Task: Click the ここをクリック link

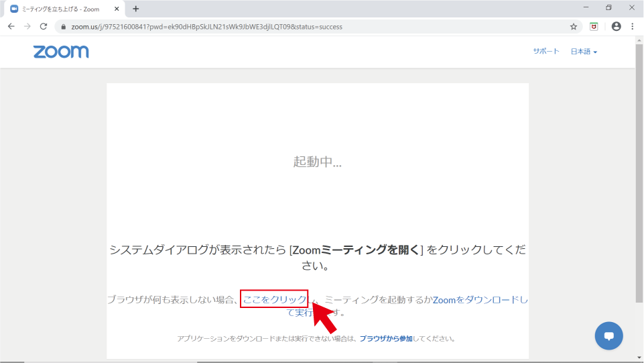Action: [274, 300]
